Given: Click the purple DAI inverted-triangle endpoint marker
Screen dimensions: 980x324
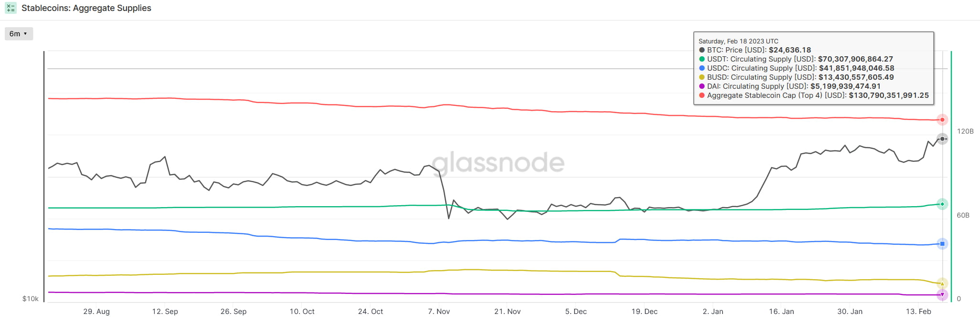Looking at the screenshot, I should (x=942, y=295).
